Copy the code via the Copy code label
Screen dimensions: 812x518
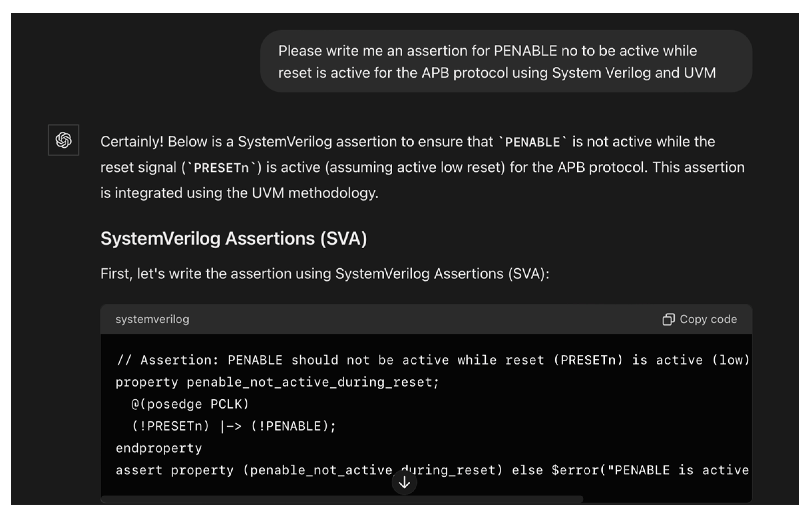pyautogui.click(x=708, y=319)
